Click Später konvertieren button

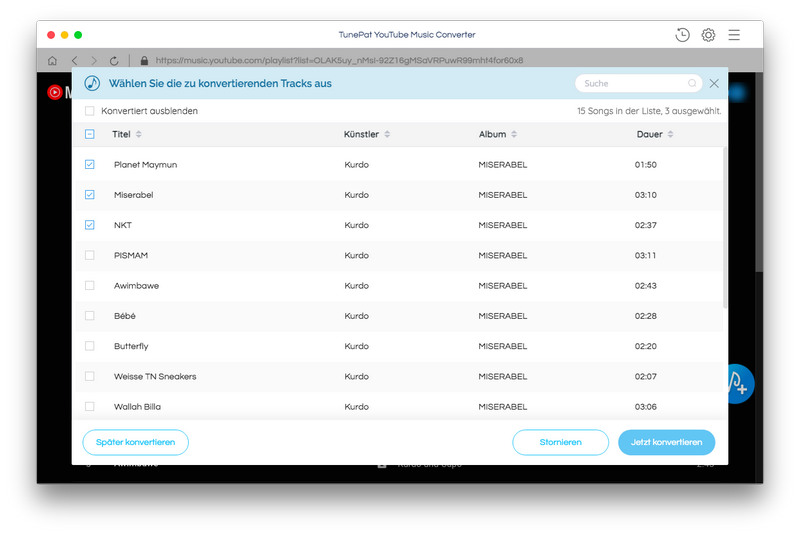pyautogui.click(x=136, y=442)
